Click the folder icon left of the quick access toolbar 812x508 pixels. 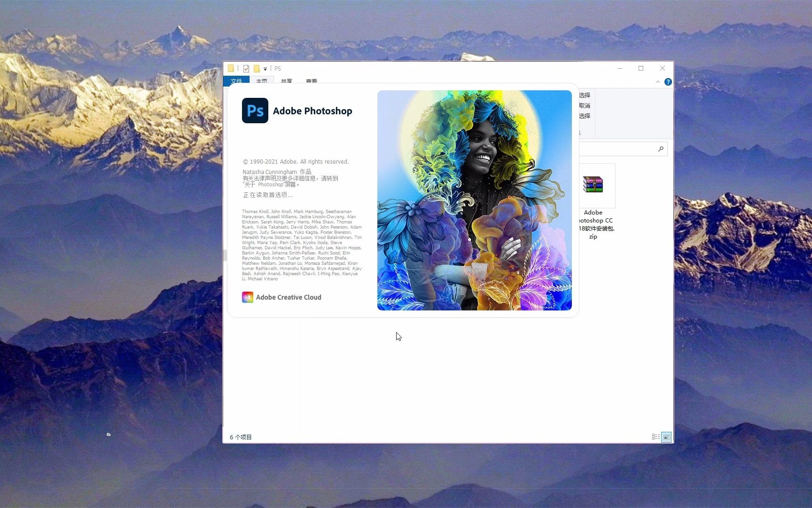pos(231,68)
